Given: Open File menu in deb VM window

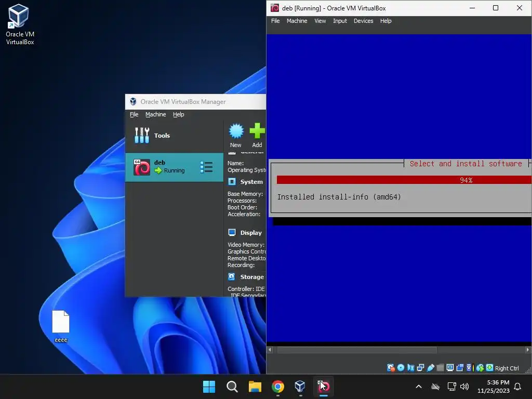Looking at the screenshot, I should 275,21.
